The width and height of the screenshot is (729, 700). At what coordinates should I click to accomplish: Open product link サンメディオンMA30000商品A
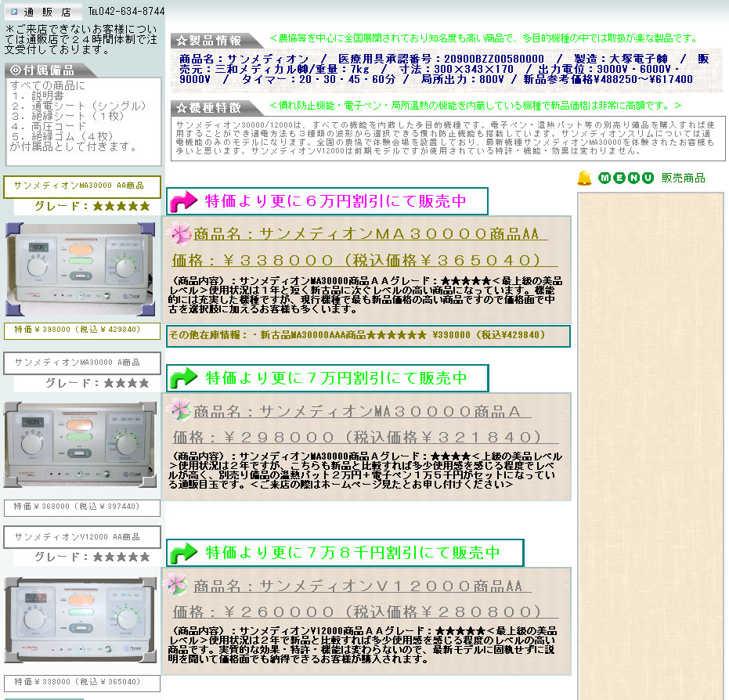point(363,411)
